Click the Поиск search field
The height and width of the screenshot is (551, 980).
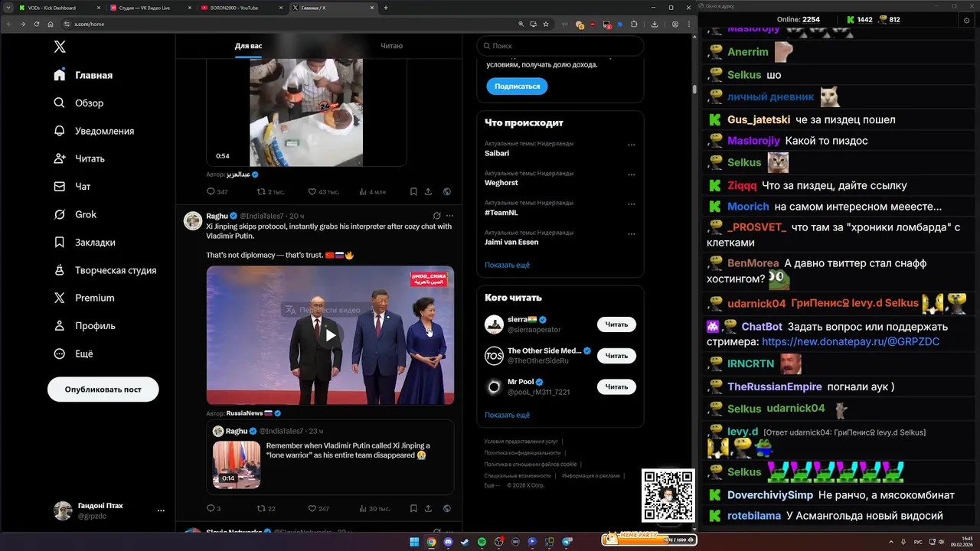tap(560, 46)
